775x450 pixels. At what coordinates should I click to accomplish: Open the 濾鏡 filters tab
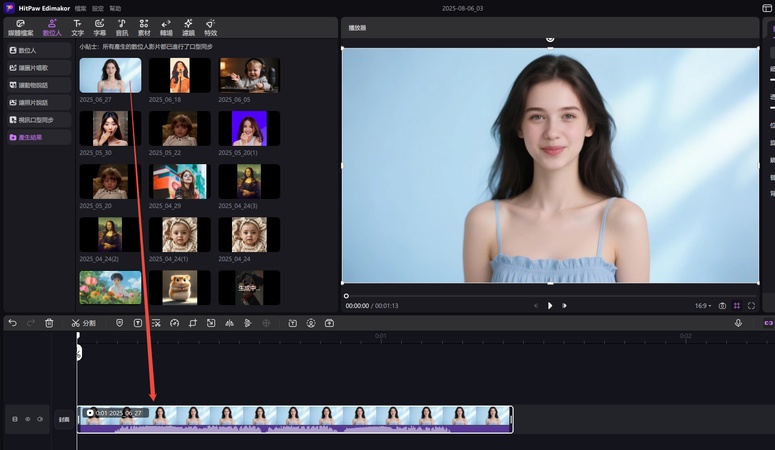(188, 28)
